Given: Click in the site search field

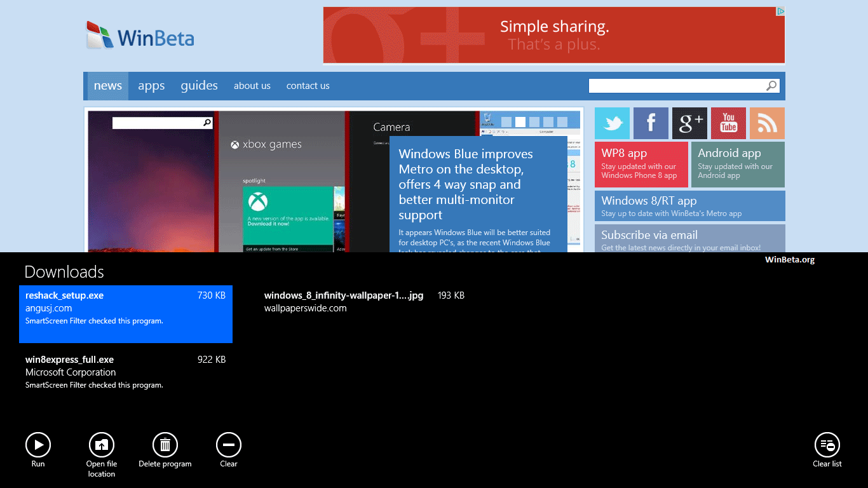Looking at the screenshot, I should pyautogui.click(x=675, y=86).
